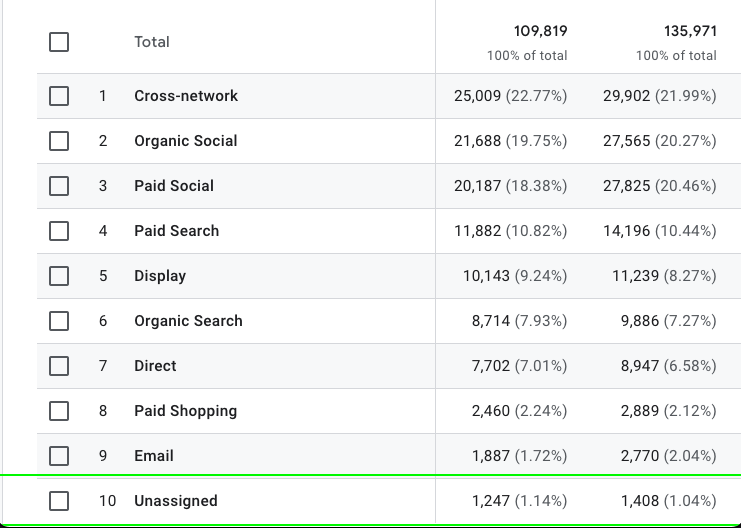Toggle the Paid Social row checkbox
The image size is (741, 528).
coord(59,186)
